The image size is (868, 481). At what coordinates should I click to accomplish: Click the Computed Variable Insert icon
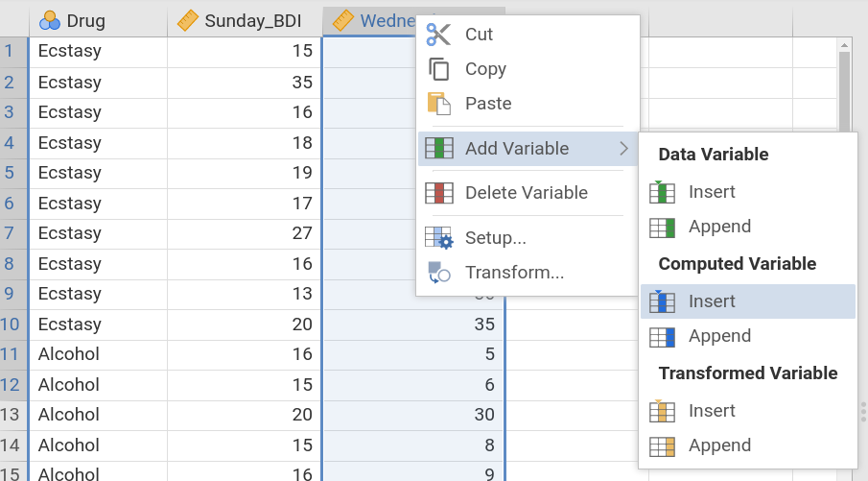pyautogui.click(x=662, y=301)
